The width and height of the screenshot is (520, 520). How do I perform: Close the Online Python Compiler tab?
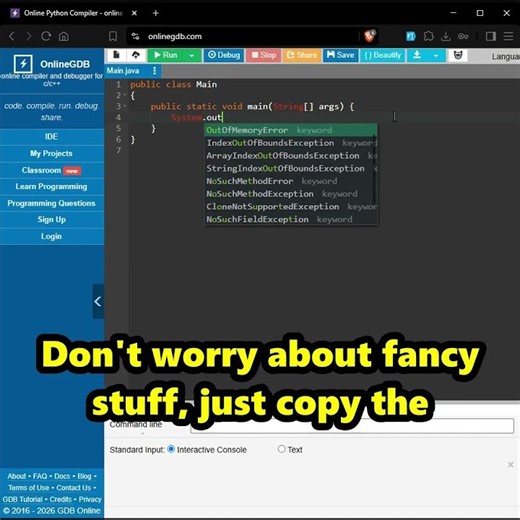coord(134,13)
